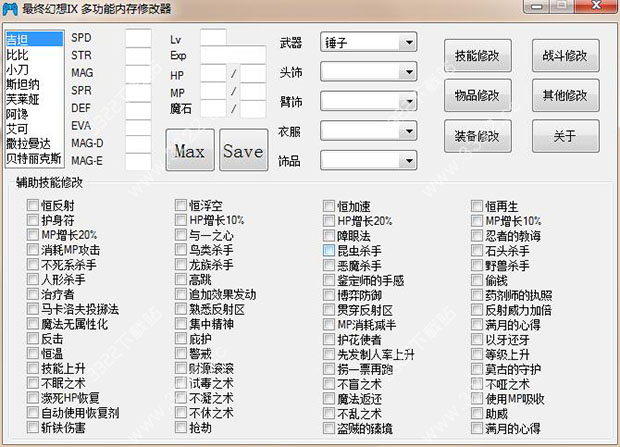Toggle the 盗贼的臻境 checkbox
The width and height of the screenshot is (620, 447).
pos(329,428)
